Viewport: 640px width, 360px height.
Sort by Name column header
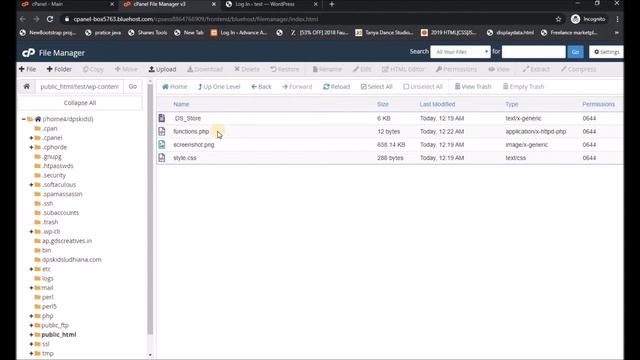(181, 104)
